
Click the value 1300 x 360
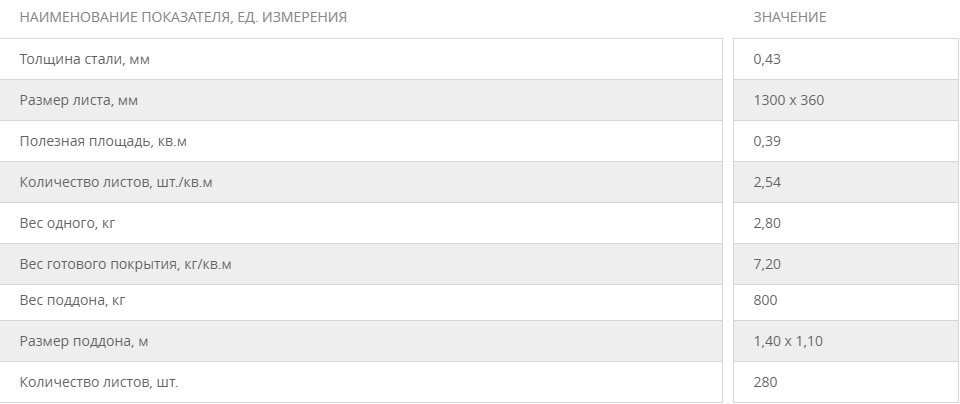pyautogui.click(x=789, y=100)
